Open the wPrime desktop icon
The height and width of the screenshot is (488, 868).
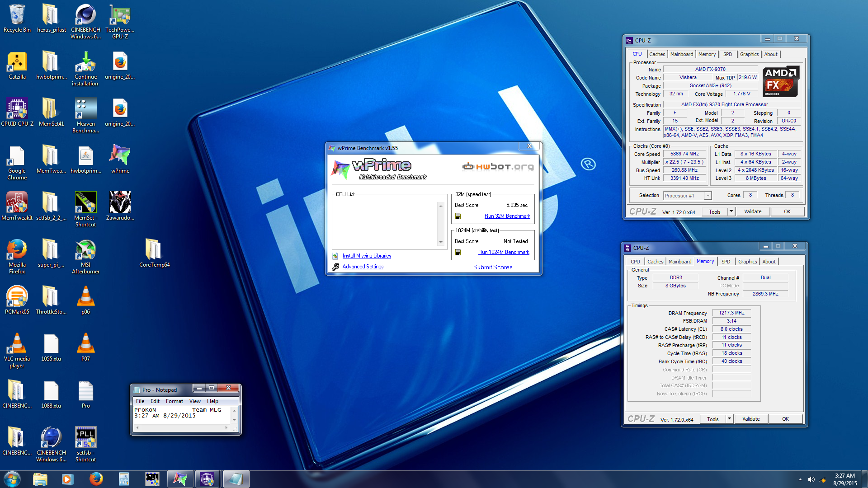click(120, 160)
